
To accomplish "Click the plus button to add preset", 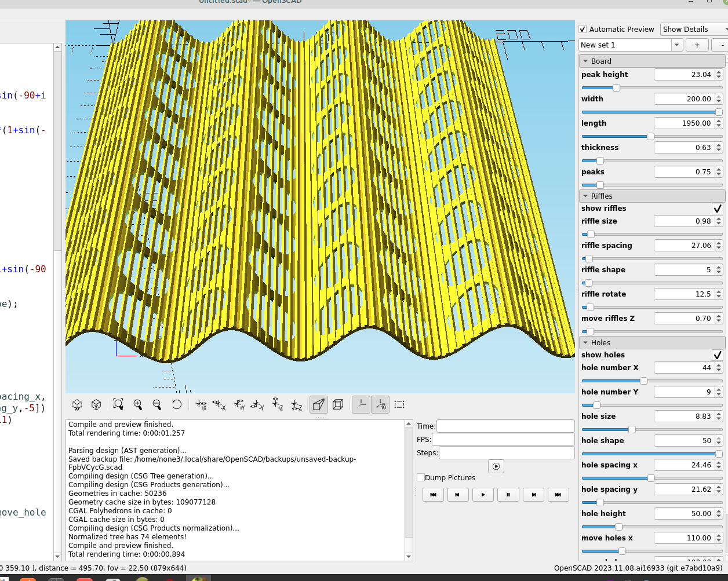I will [x=697, y=45].
